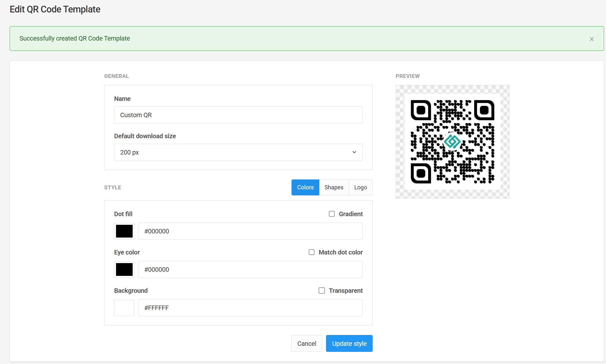606x364 pixels.
Task: Edit the Eye color hex value field
Action: 250,269
